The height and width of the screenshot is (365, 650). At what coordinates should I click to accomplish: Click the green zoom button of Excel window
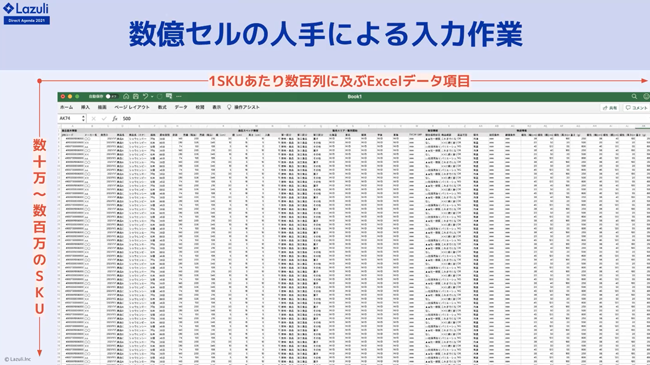click(77, 96)
